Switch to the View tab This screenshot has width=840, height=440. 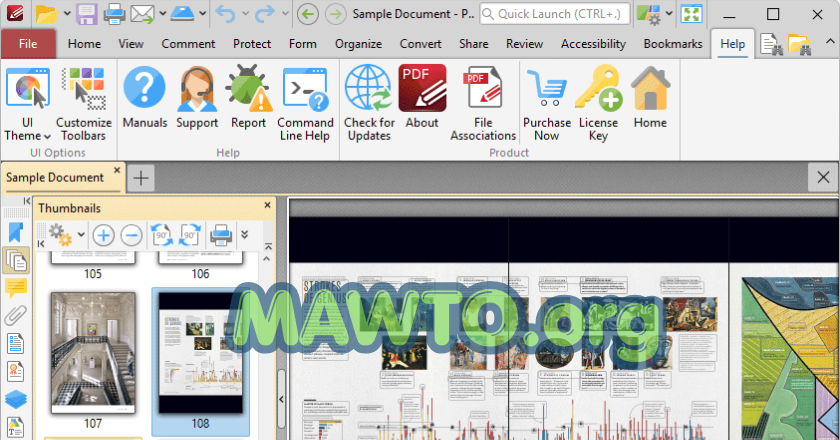[x=131, y=44]
